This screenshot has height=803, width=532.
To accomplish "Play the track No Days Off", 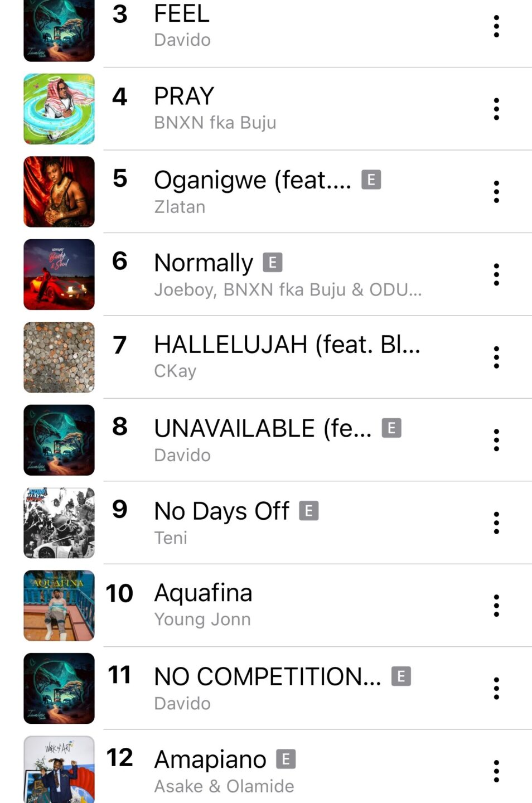I will (221, 511).
